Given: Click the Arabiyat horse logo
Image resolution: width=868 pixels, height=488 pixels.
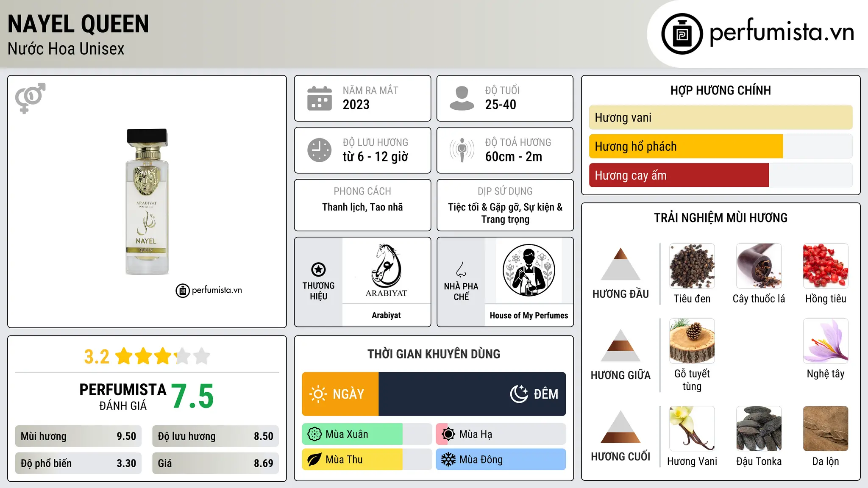Looking at the screenshot, I should 386,270.
